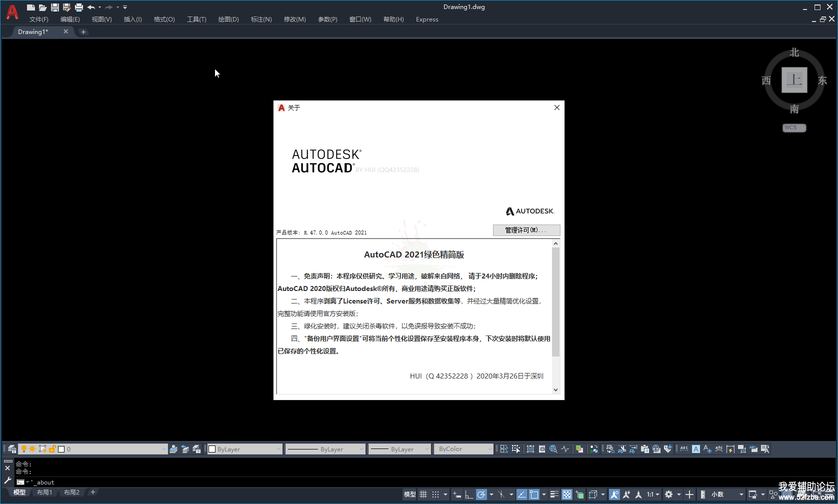Toggle object snap tracking button
The height and width of the screenshot is (504, 838).
[x=521, y=494]
